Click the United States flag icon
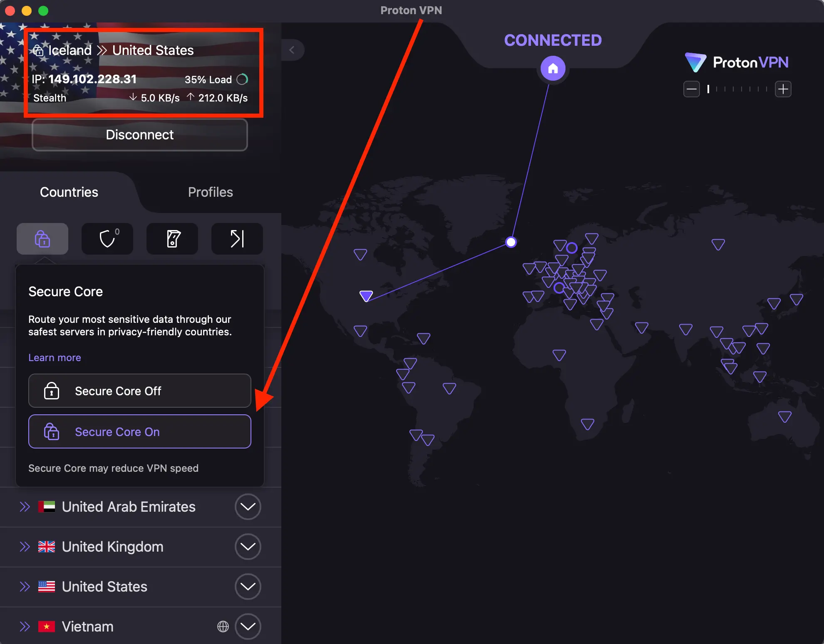Image resolution: width=824 pixels, height=644 pixels. coord(47,587)
